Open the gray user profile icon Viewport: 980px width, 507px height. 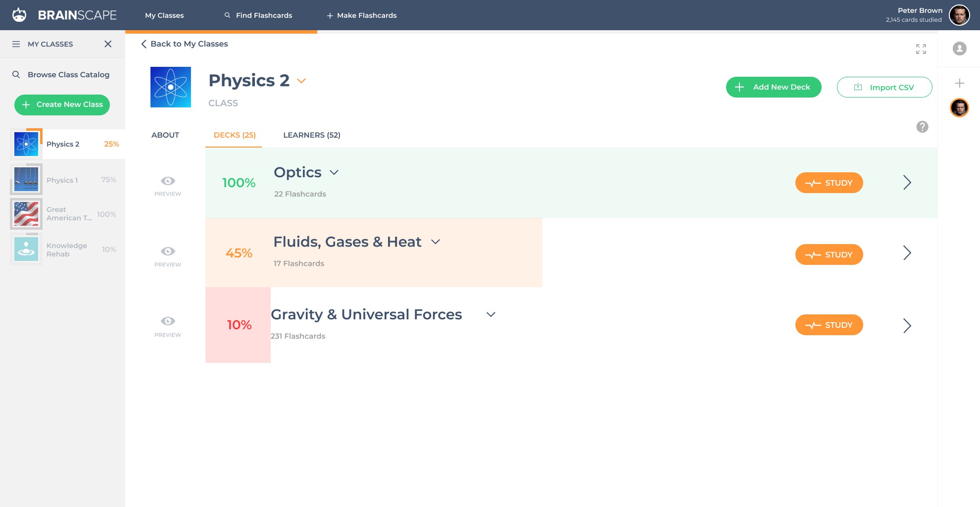click(x=959, y=49)
